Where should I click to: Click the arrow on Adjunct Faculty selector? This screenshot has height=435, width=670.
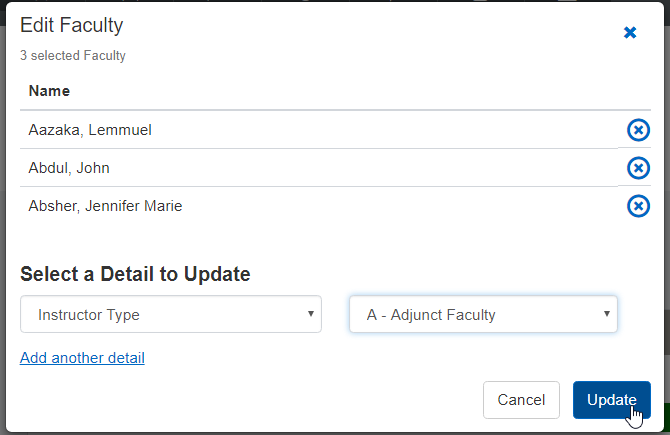606,314
